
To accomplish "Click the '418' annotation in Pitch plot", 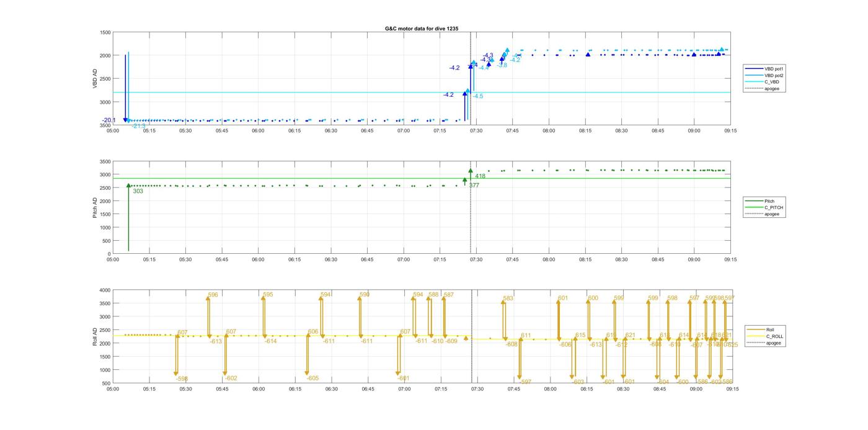I will tap(480, 176).
